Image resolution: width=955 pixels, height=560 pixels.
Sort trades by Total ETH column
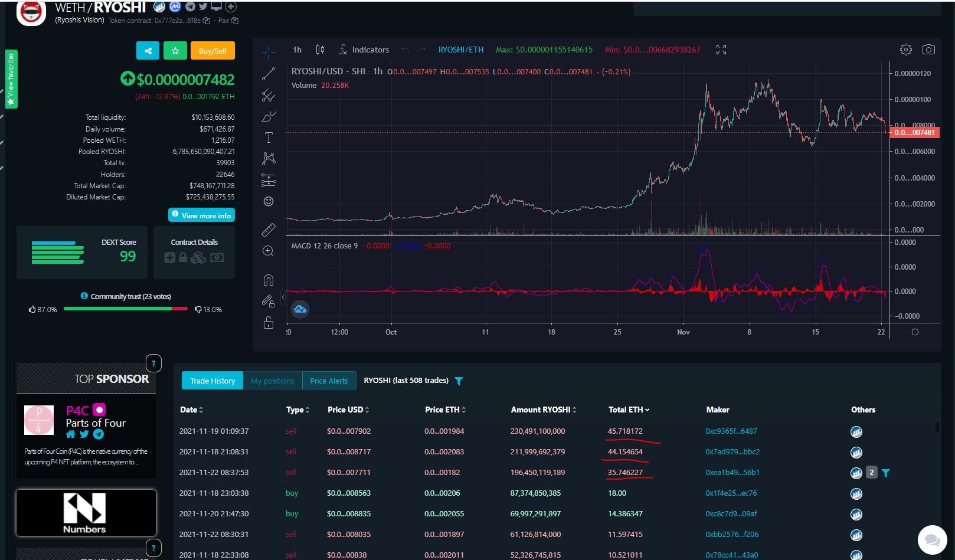tap(629, 410)
